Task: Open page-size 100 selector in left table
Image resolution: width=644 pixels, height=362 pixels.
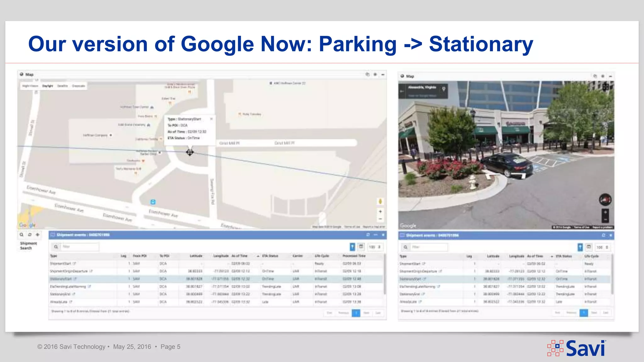Action: [x=375, y=247]
